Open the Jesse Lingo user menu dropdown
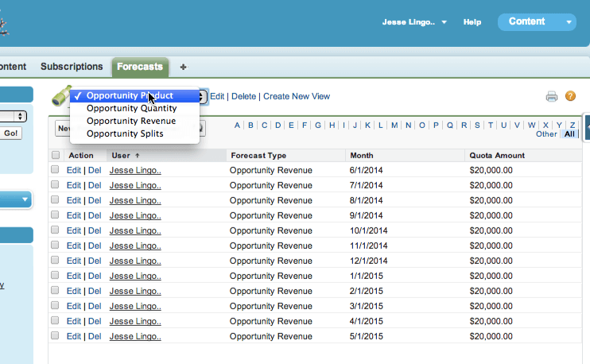This screenshot has height=364, width=590. pos(444,22)
